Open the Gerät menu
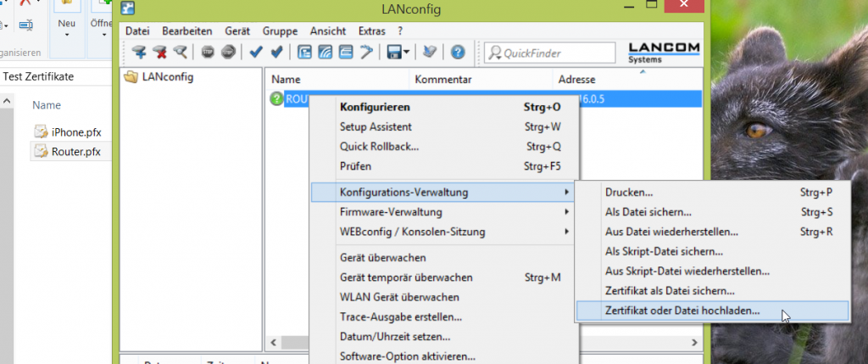The image size is (868, 364). (237, 31)
